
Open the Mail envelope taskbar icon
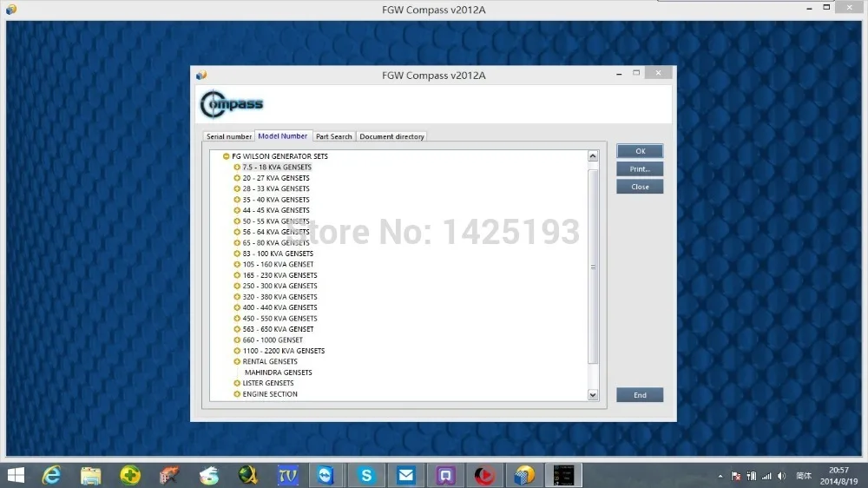point(405,475)
